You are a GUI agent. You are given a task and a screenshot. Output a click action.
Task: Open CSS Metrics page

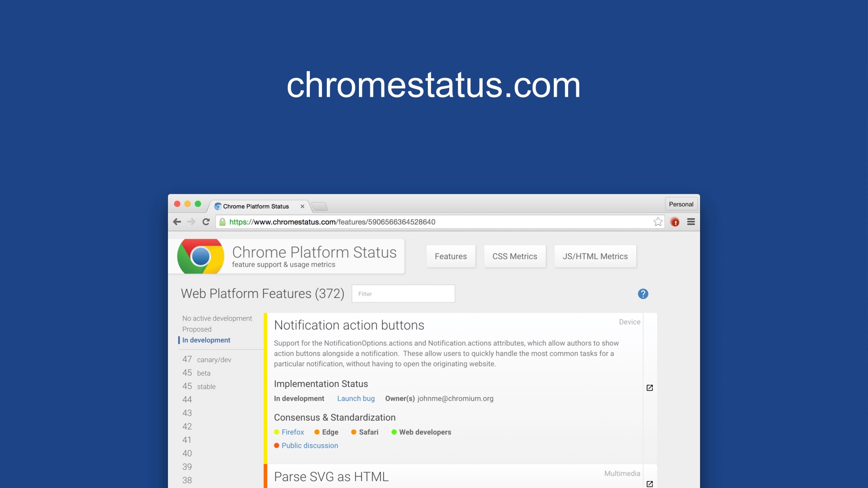point(515,256)
